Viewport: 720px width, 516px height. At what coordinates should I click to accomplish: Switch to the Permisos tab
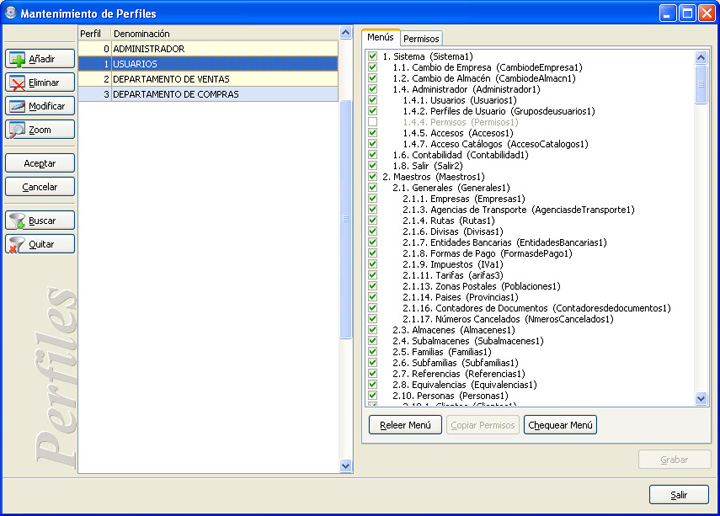coord(421,39)
